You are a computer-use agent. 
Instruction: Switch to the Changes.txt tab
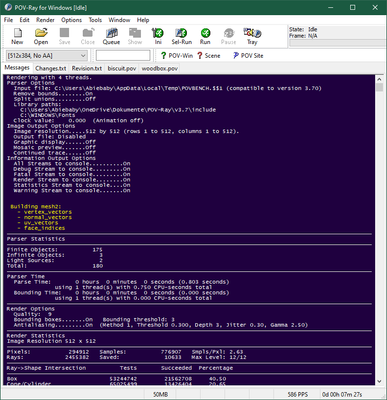[51, 68]
